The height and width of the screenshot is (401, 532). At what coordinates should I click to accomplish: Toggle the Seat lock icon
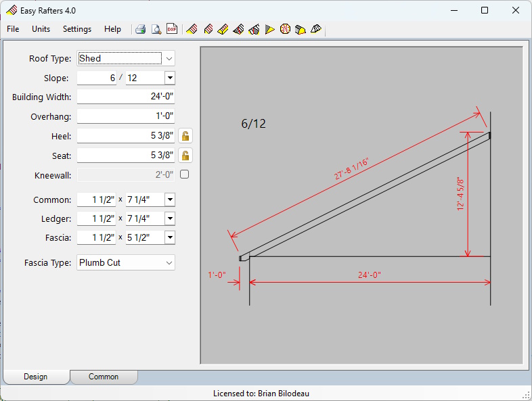point(185,156)
